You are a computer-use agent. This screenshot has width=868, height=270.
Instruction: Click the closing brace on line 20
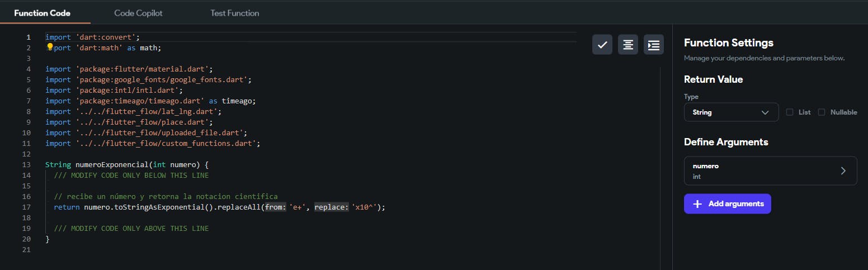pyautogui.click(x=48, y=239)
